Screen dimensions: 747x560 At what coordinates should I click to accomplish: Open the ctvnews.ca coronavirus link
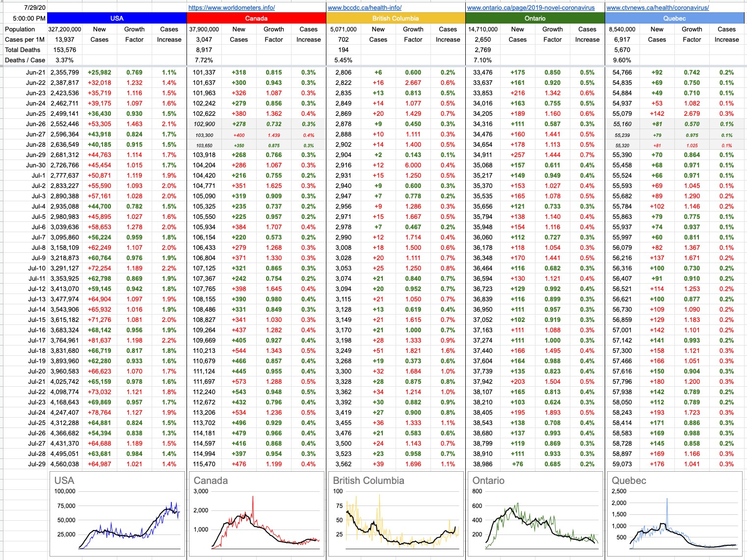pos(658,7)
